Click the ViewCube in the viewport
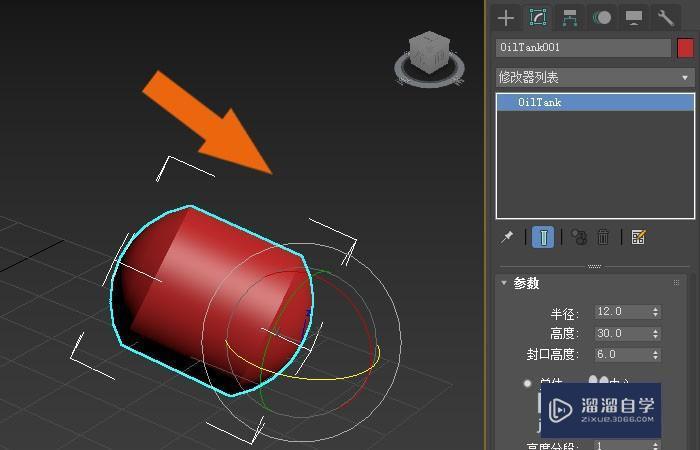This screenshot has width=700, height=450. [x=429, y=51]
